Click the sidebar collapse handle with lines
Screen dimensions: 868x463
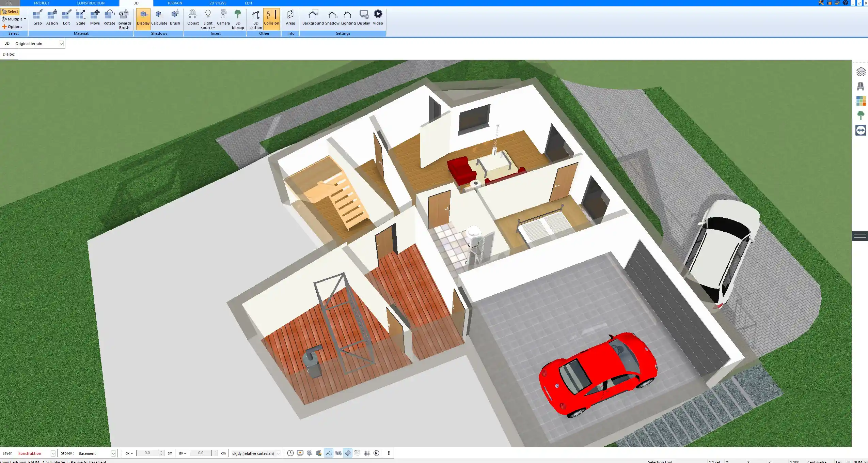click(860, 236)
